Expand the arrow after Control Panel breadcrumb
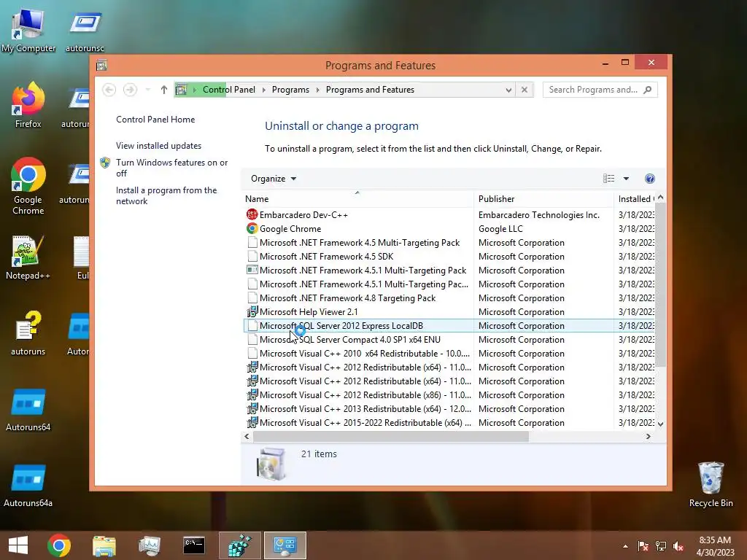Image resolution: width=747 pixels, height=560 pixels. tap(264, 90)
